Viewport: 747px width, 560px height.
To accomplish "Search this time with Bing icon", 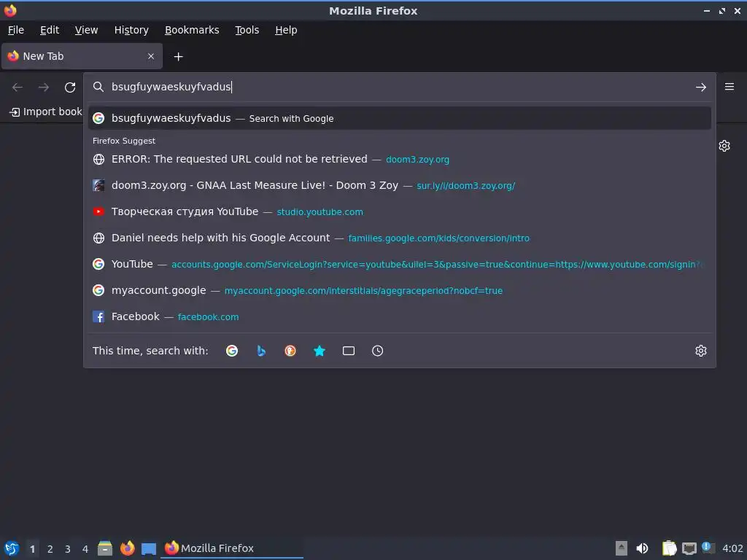I will (x=261, y=351).
